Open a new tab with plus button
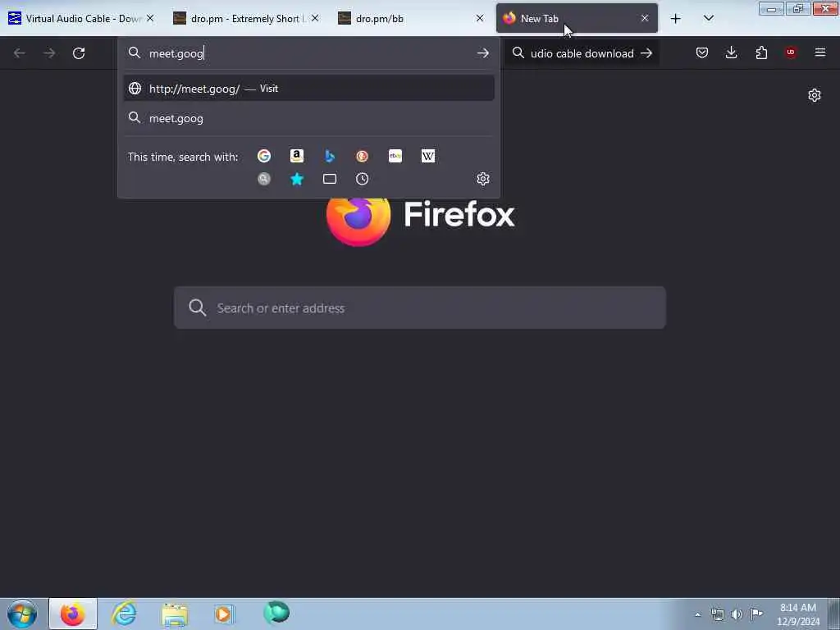840x630 pixels. [x=676, y=19]
